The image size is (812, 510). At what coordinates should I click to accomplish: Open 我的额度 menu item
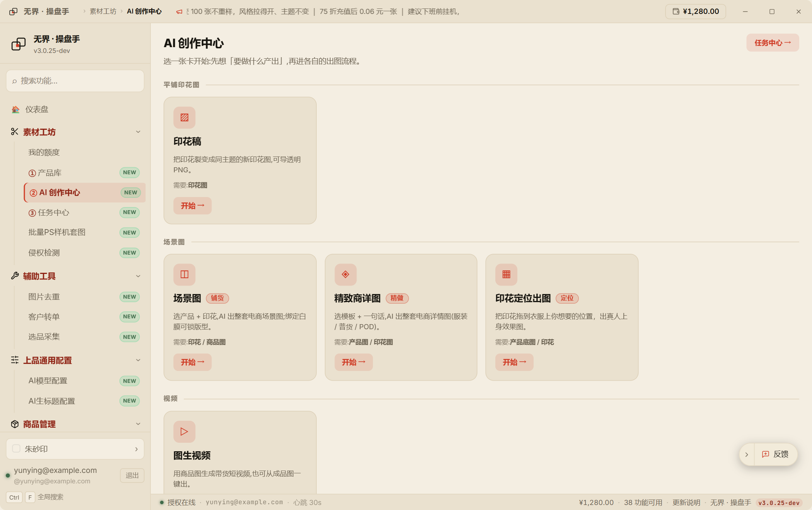pyautogui.click(x=84, y=152)
